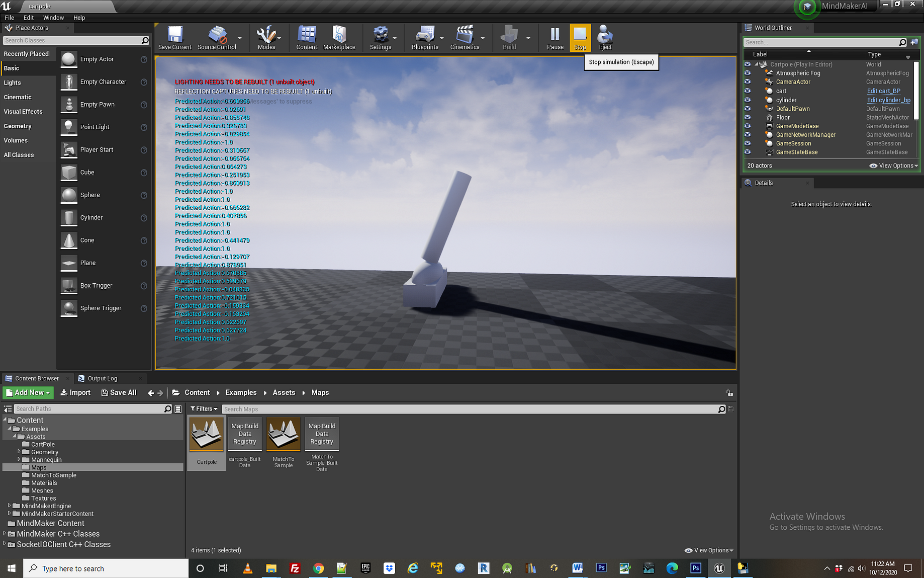Open Chrome from the taskbar
This screenshot has width=924, height=578.
pos(318,568)
